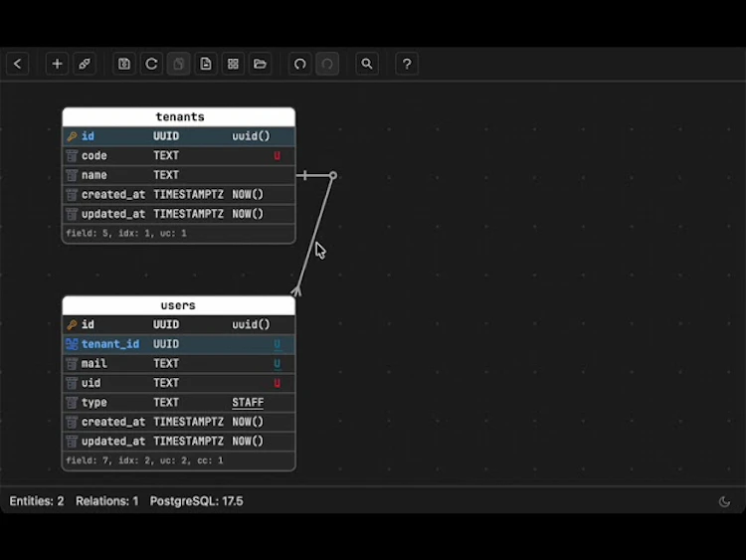This screenshot has height=560, width=746.
Task: Click the column icon beside users uid
Action: click(72, 383)
